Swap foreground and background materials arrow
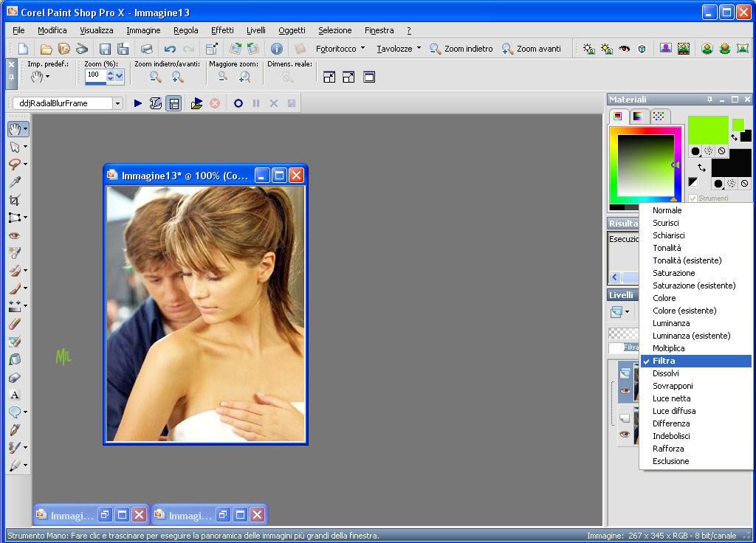 (x=701, y=168)
